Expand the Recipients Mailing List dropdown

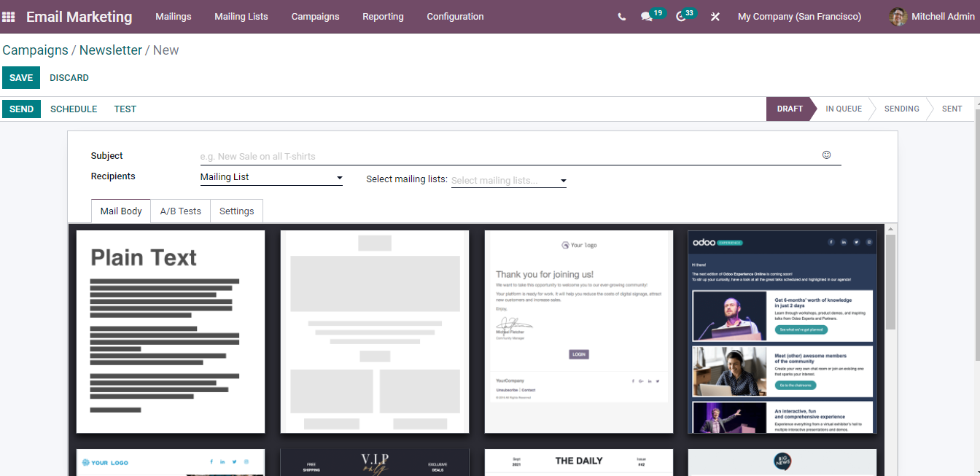(271, 177)
